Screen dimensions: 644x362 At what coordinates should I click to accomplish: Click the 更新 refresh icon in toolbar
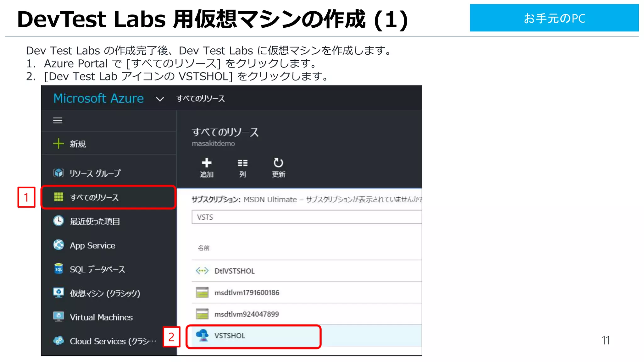278,162
